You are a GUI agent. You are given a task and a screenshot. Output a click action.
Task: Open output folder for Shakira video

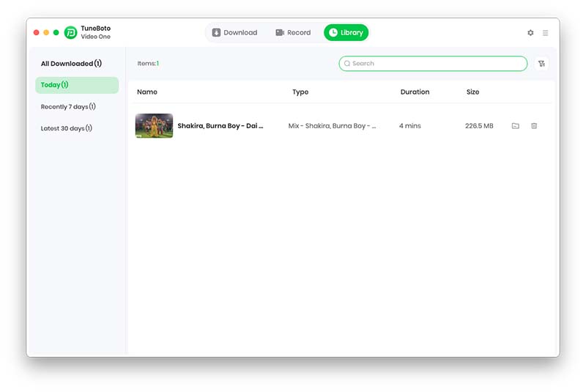pos(516,126)
